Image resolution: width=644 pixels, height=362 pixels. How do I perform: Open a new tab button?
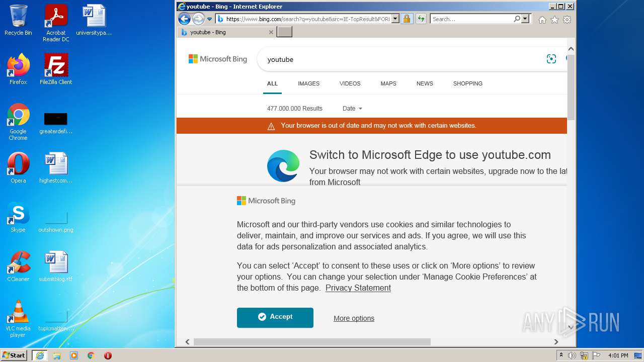285,32
